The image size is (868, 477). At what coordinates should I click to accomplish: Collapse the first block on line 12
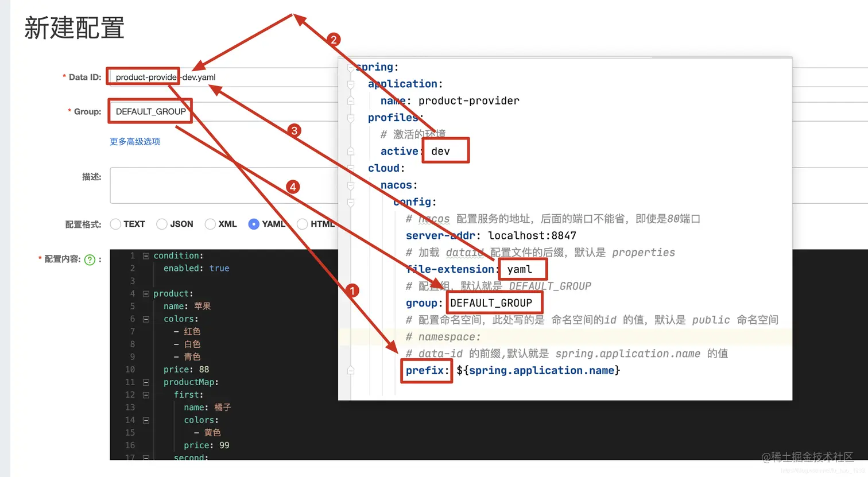(146, 395)
